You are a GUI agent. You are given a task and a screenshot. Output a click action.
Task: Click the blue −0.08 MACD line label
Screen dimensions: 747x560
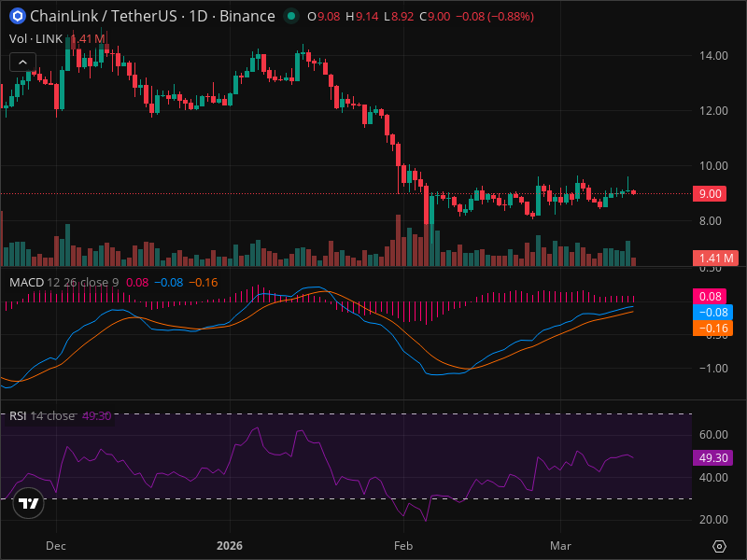click(x=712, y=313)
